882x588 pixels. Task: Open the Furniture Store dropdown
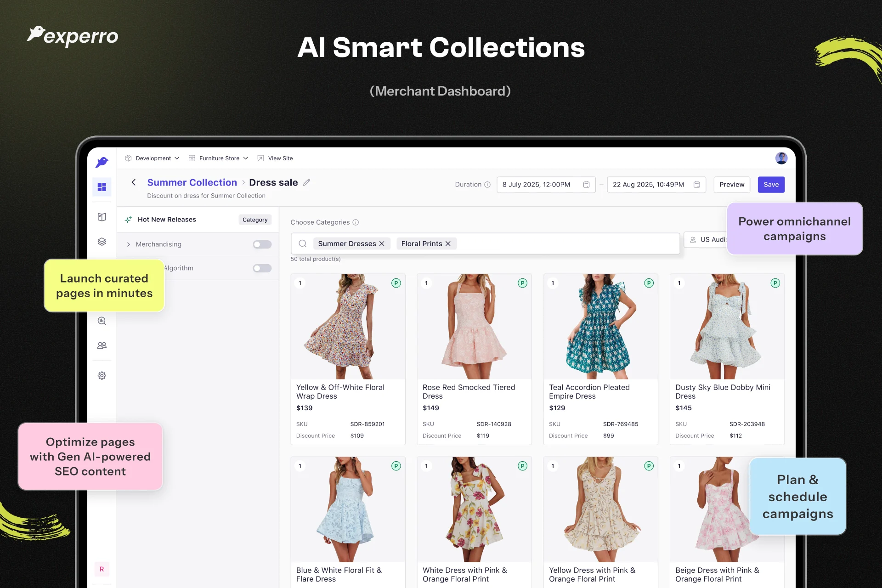219,158
